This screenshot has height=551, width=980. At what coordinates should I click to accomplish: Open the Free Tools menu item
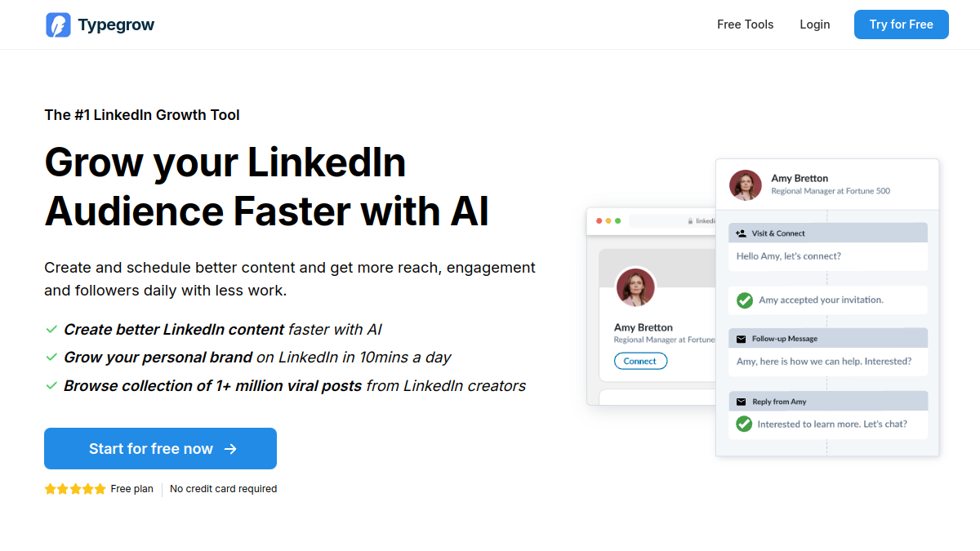(x=745, y=24)
